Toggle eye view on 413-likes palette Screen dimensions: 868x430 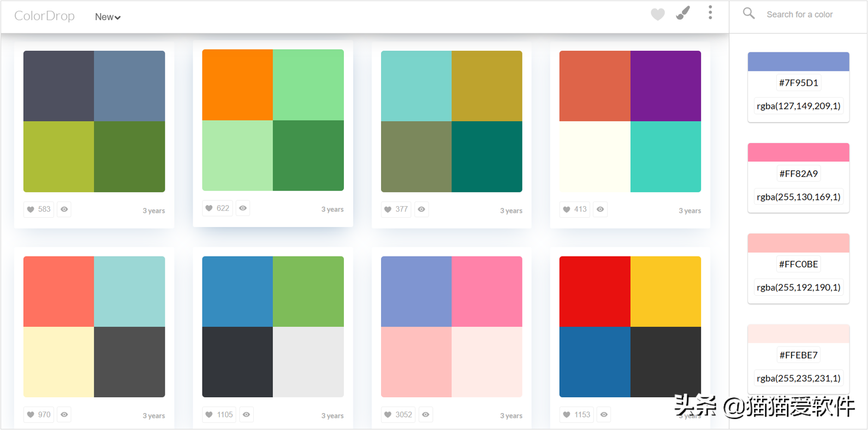click(x=600, y=210)
